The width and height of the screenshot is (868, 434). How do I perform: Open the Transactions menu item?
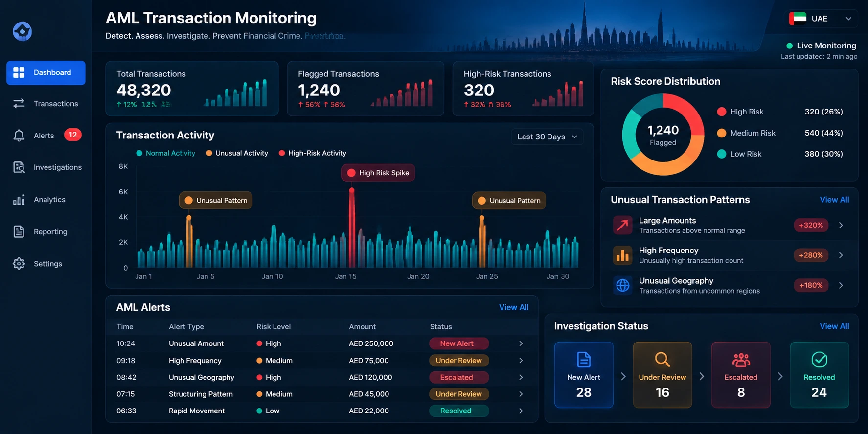(46, 104)
